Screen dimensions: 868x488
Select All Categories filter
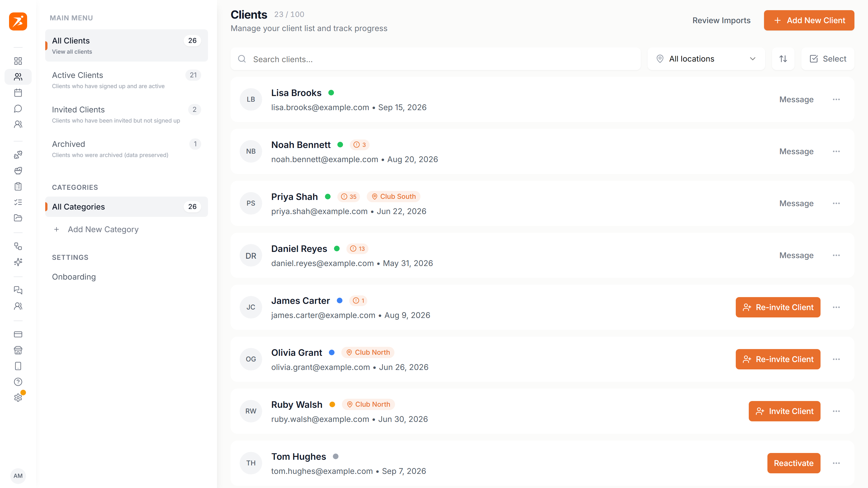[x=126, y=206]
